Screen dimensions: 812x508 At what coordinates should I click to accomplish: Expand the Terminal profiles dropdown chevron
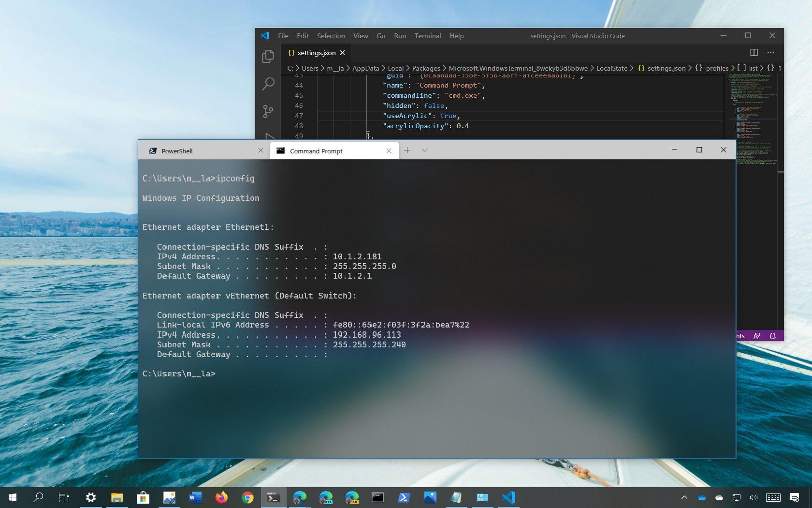coord(424,150)
